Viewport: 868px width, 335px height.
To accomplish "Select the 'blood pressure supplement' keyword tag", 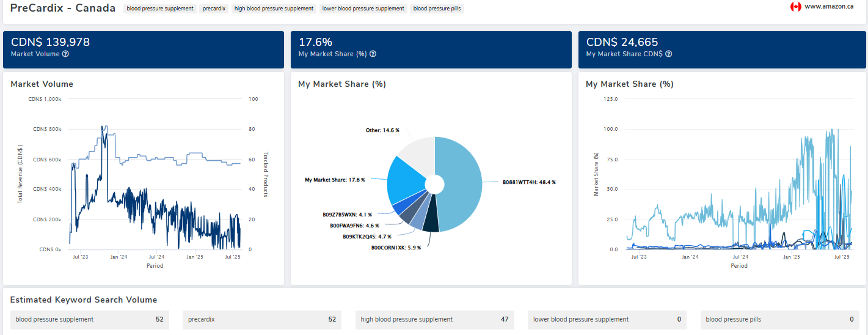I will tap(160, 9).
